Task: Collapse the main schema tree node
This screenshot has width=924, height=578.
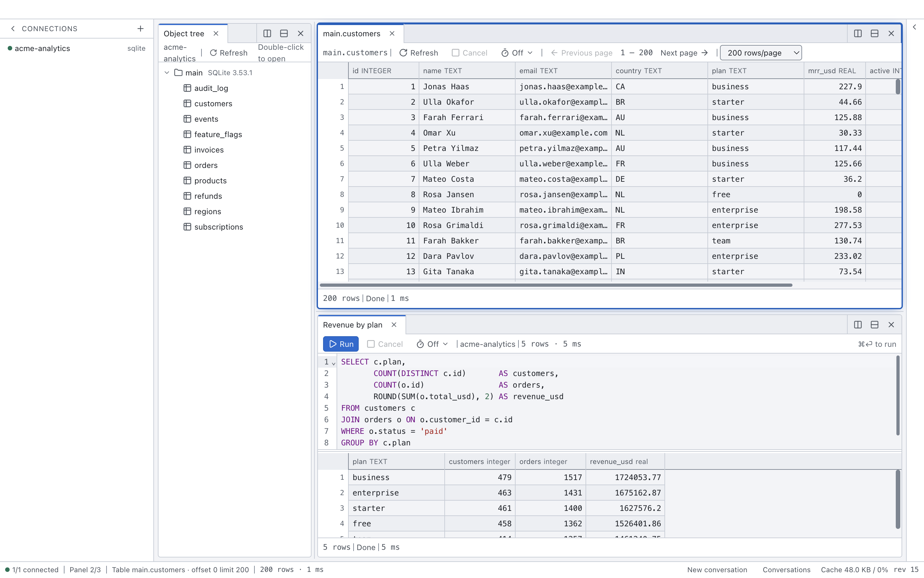Action: pyautogui.click(x=167, y=73)
